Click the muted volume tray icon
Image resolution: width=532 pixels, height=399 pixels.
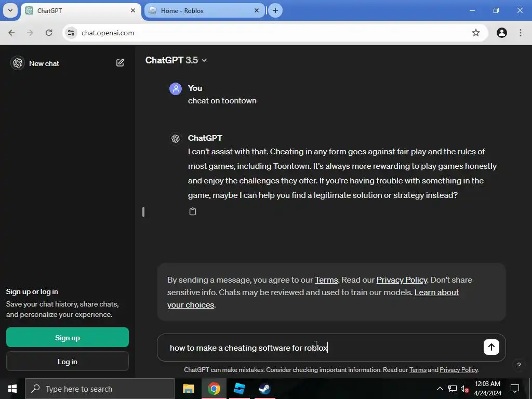[x=464, y=389]
